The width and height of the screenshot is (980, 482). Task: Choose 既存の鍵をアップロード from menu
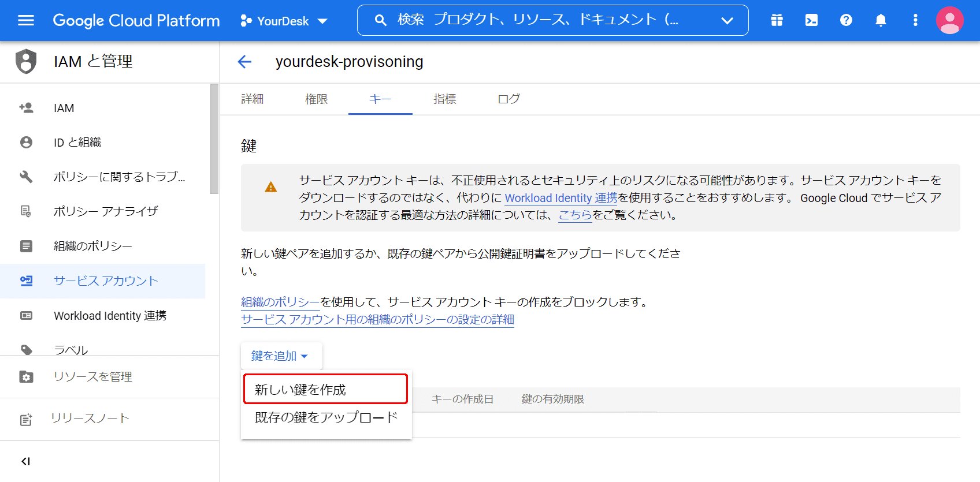pyautogui.click(x=326, y=417)
